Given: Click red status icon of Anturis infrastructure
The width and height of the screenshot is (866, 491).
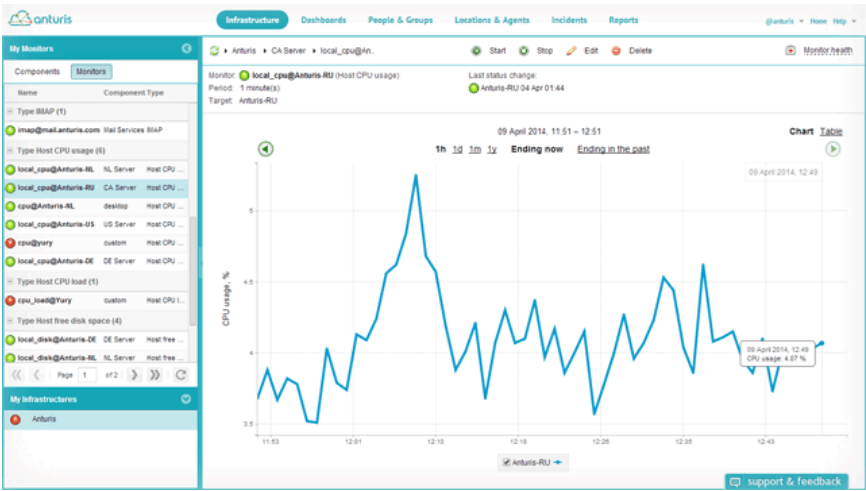Looking at the screenshot, I should click(x=15, y=420).
